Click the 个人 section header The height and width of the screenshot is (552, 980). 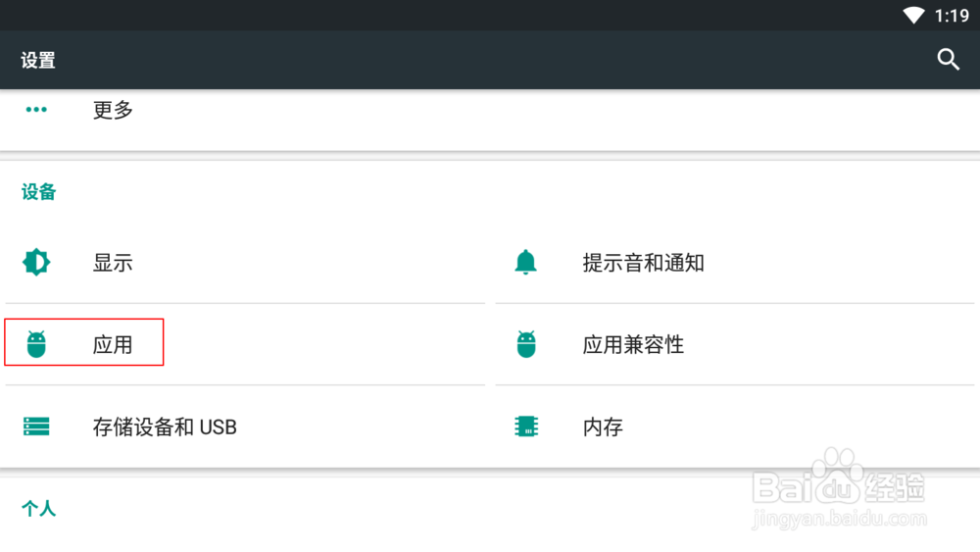(x=39, y=508)
